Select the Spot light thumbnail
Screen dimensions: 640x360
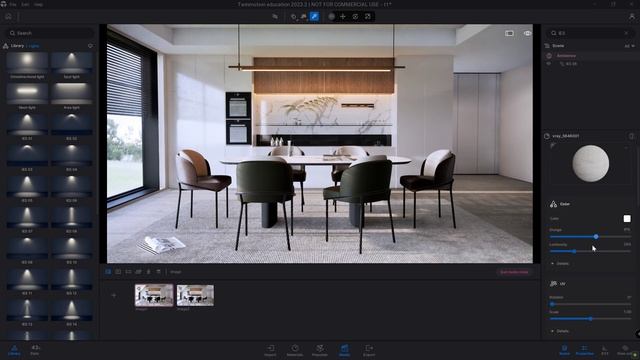pyautogui.click(x=71, y=63)
